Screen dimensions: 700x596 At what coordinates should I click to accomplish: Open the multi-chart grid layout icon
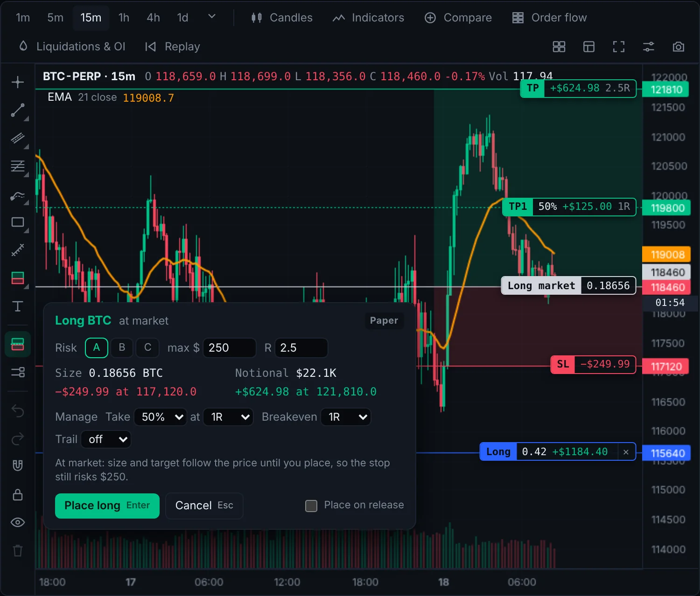(559, 47)
